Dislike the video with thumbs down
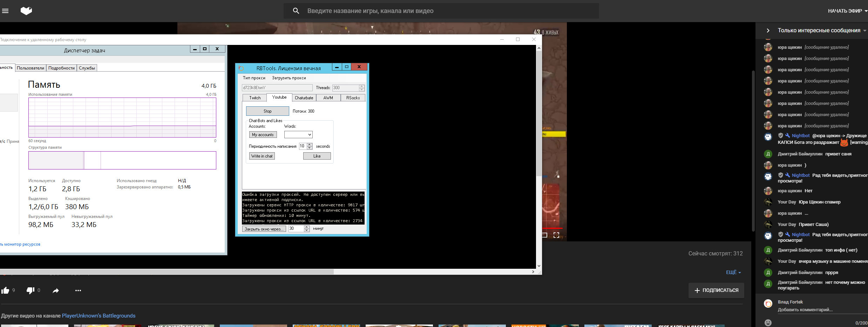Viewport: 868px width, 327px height. pyautogui.click(x=30, y=291)
